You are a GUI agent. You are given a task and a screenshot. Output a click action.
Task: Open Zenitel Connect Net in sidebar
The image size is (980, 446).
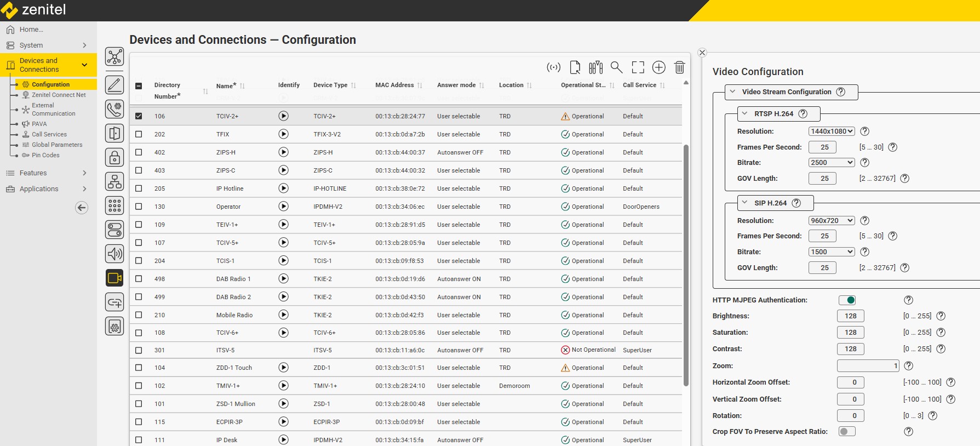tap(59, 95)
